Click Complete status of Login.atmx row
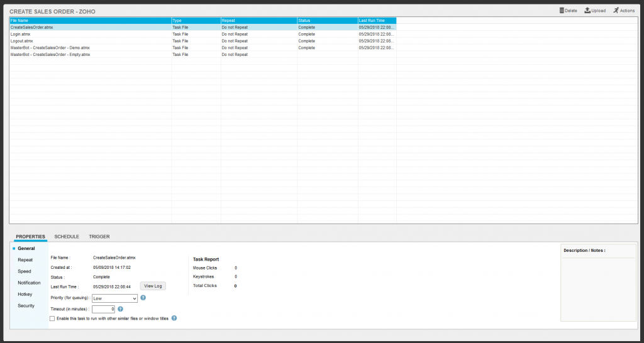Viewport: 644px width, 343px height. 306,34
